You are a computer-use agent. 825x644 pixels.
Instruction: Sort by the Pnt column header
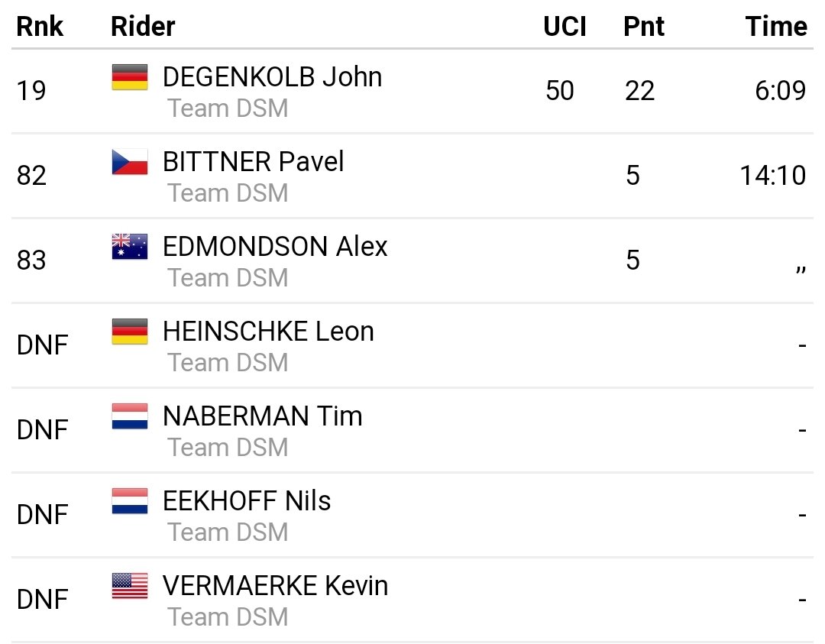tap(643, 26)
